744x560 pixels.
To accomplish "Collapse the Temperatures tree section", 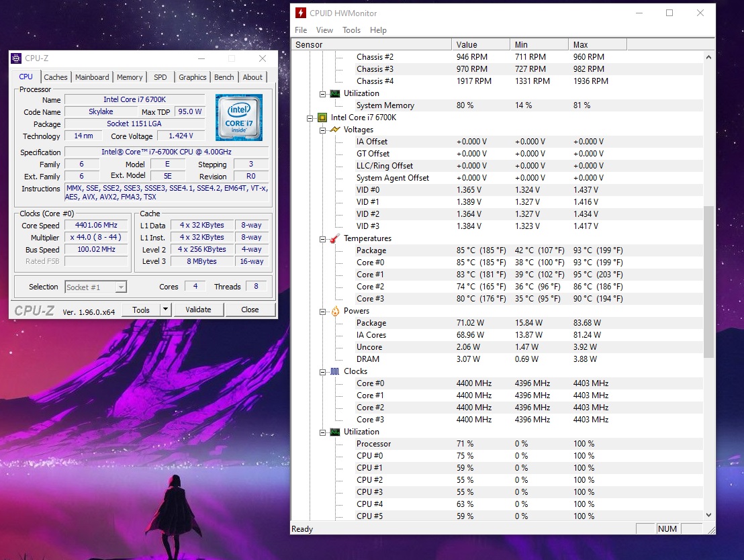I will click(323, 239).
